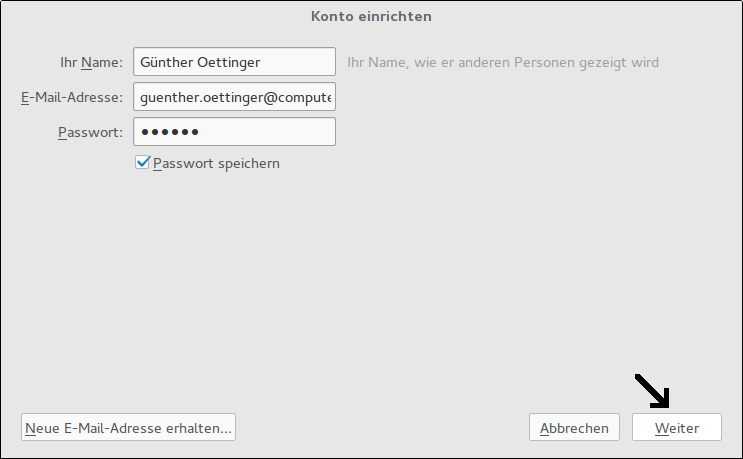The width and height of the screenshot is (743, 459).
Task: Click the 'E-Mail-Adresse:' label
Action: 71,97
